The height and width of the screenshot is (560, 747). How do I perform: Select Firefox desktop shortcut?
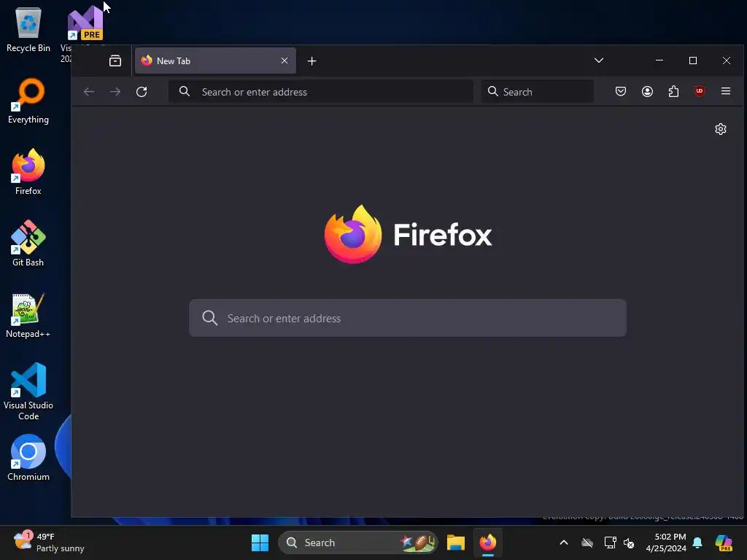pyautogui.click(x=28, y=172)
